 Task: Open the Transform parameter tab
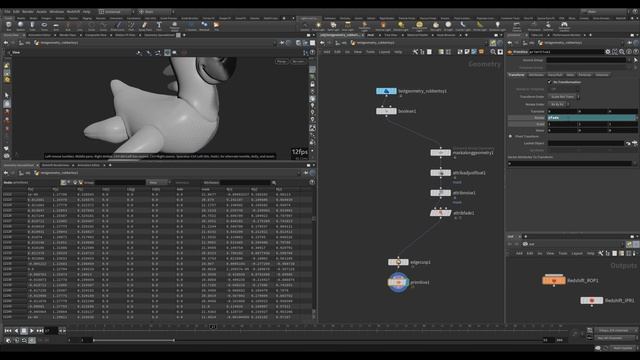pos(516,75)
